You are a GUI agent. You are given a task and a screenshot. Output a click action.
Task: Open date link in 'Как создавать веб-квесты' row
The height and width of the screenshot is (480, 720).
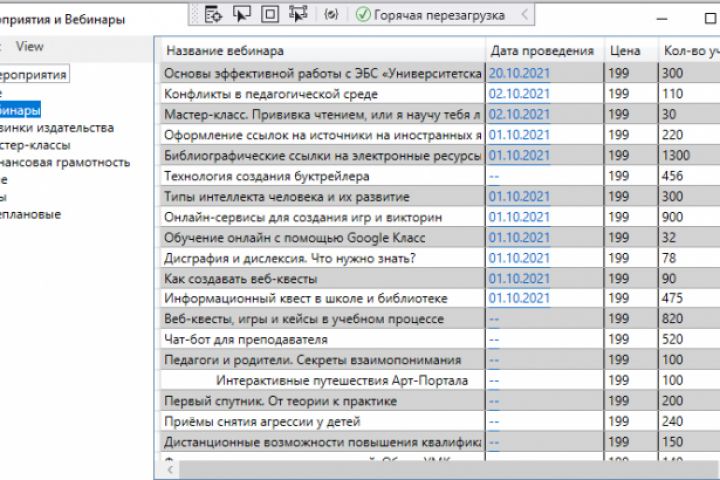pyautogui.click(x=519, y=279)
